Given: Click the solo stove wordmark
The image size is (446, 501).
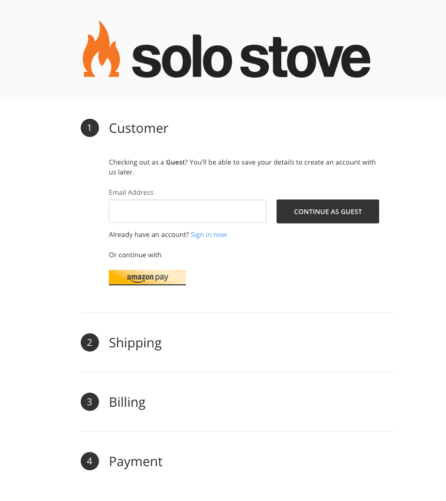Looking at the screenshot, I should pos(251,56).
